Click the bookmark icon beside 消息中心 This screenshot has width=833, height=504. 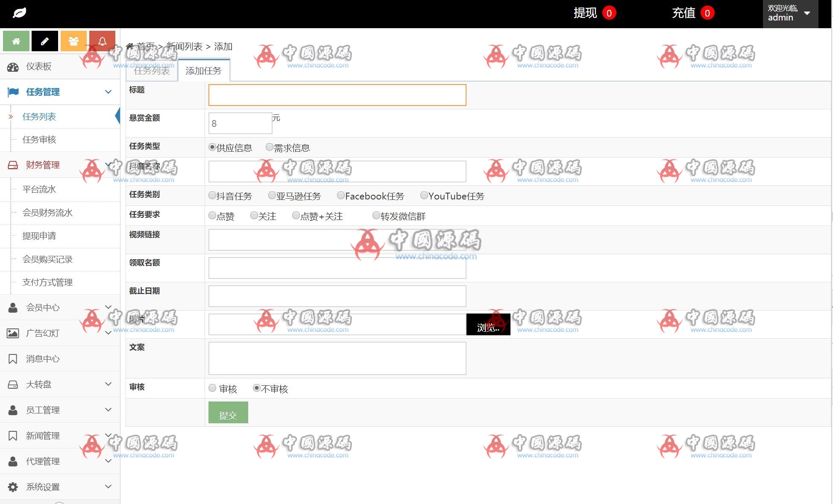13,359
